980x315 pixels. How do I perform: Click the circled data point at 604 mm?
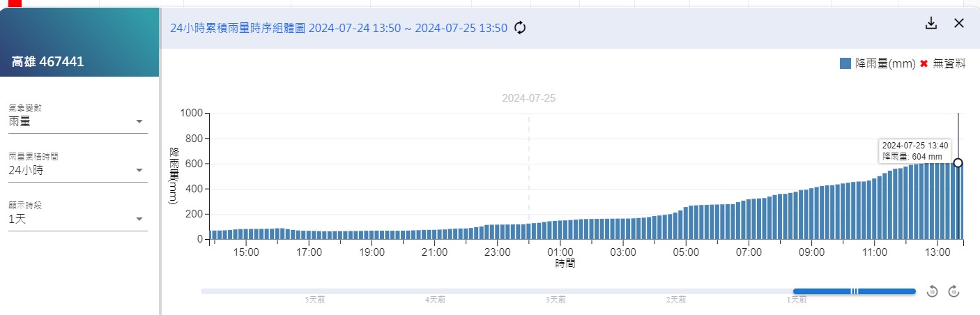coord(958,163)
